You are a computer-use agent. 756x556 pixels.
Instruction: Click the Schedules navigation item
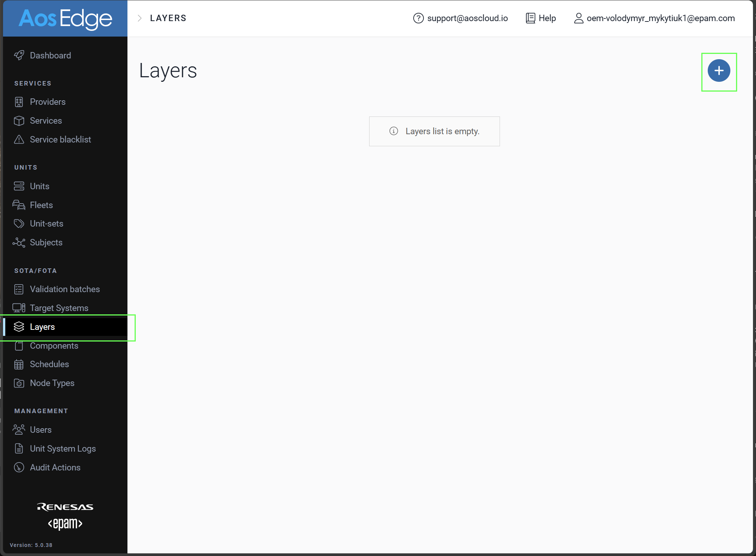point(49,364)
